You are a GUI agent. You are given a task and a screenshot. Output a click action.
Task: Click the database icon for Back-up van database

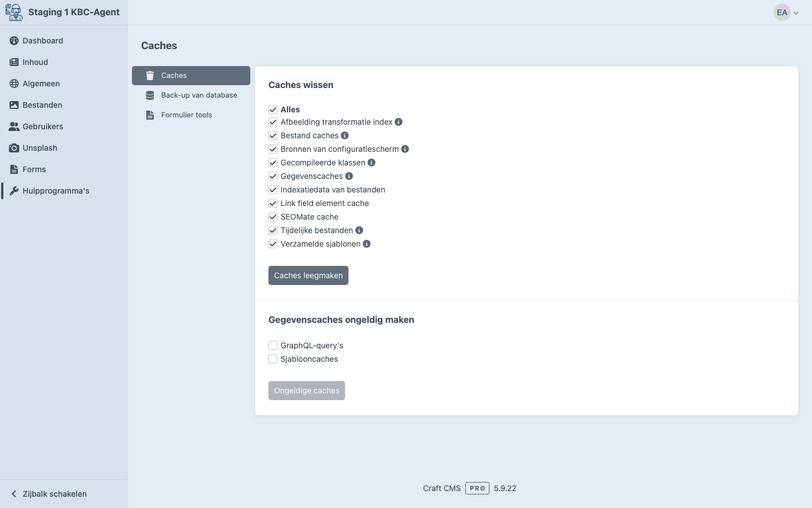pyautogui.click(x=150, y=95)
